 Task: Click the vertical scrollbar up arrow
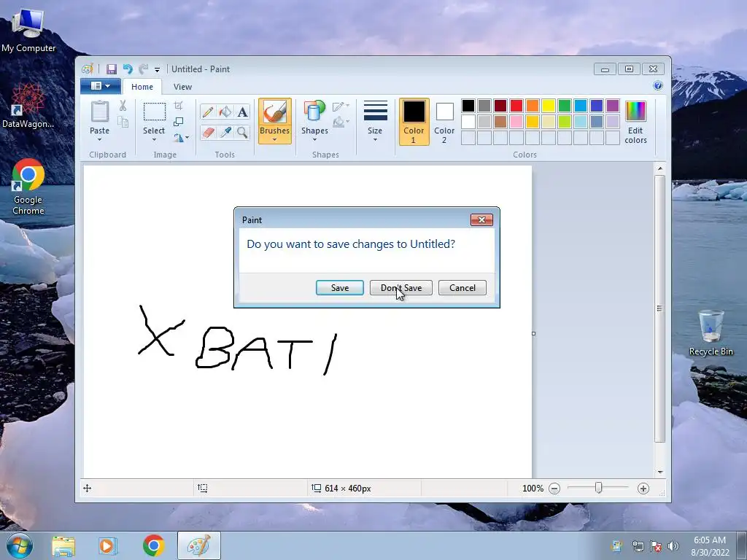tap(660, 168)
